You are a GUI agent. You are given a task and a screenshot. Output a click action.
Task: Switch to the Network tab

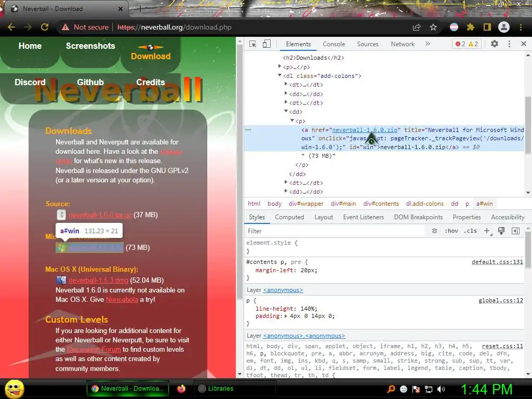pos(403,44)
